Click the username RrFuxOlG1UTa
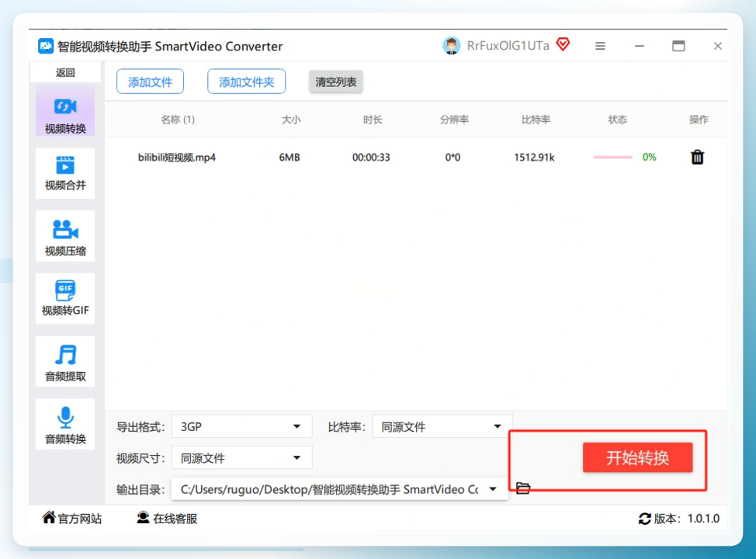The height and width of the screenshot is (559, 756). point(508,46)
